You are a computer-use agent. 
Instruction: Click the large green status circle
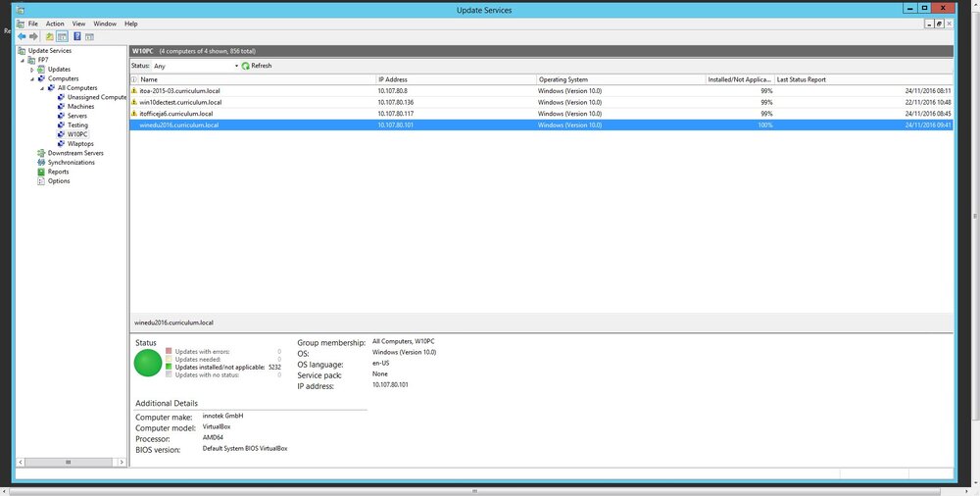[x=148, y=364]
